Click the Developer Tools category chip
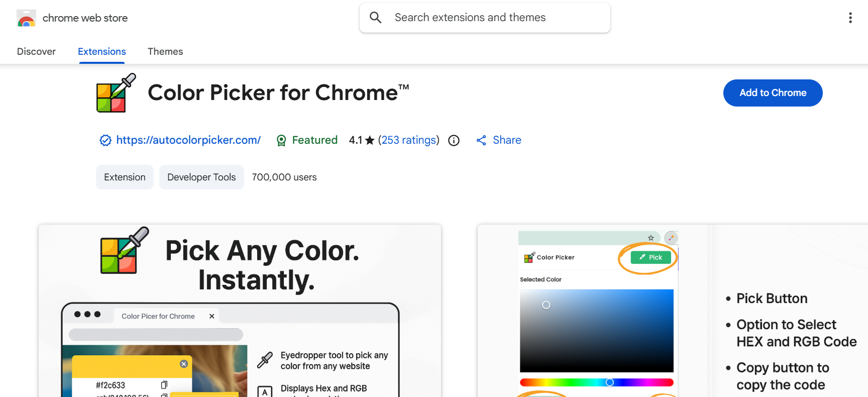This screenshot has width=868, height=397. (201, 177)
